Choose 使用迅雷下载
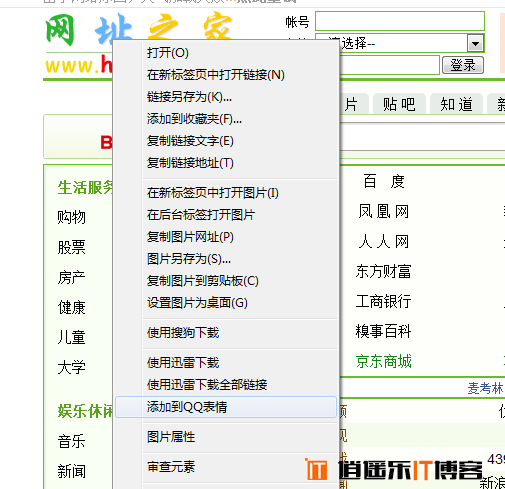This screenshot has width=505, height=489. [x=226, y=363]
